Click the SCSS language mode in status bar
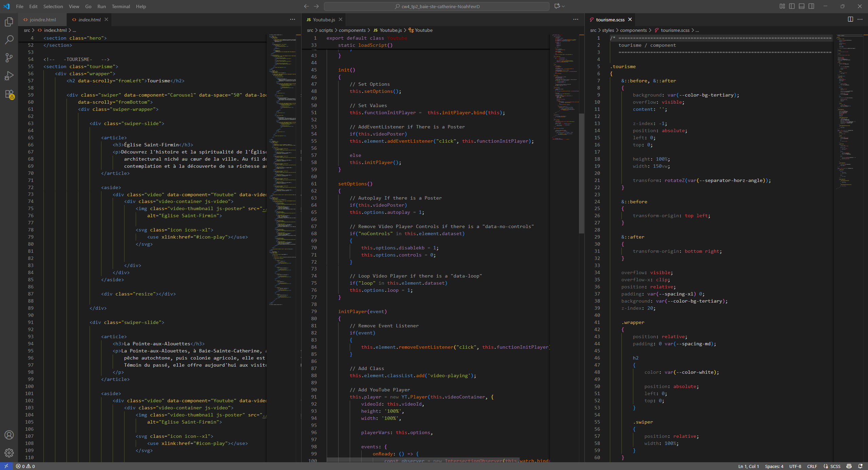This screenshot has height=470, width=868. click(835, 466)
